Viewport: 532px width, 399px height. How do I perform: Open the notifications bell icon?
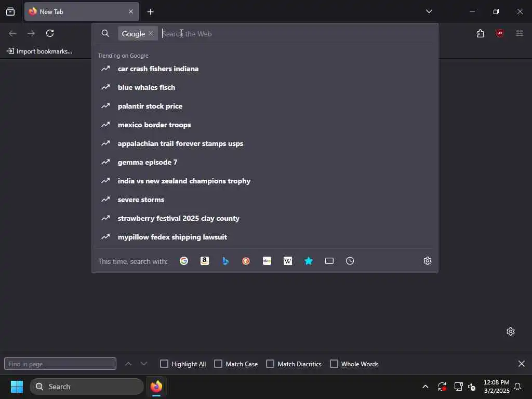[x=517, y=387]
